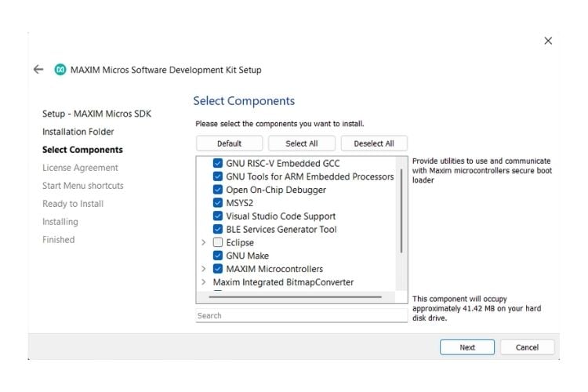Click the disk space estimate text
588x392 pixels.
pos(477,308)
